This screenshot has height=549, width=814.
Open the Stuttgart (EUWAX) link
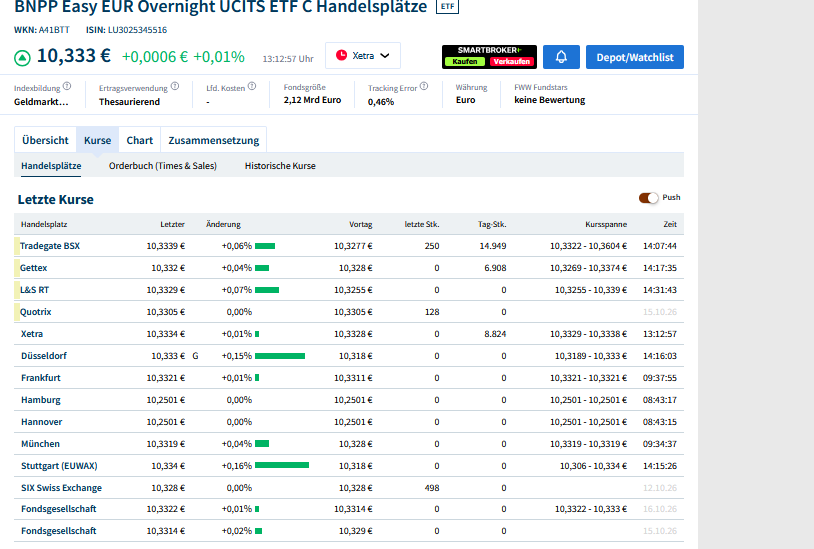point(59,466)
